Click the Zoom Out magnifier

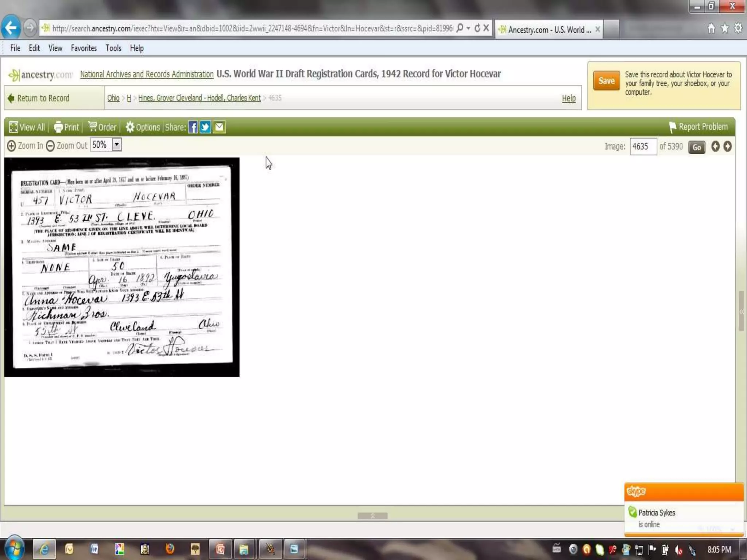[x=50, y=146]
